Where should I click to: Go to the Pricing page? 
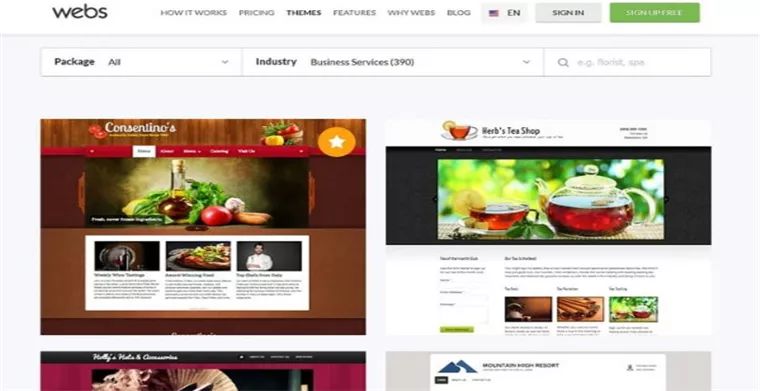(256, 13)
